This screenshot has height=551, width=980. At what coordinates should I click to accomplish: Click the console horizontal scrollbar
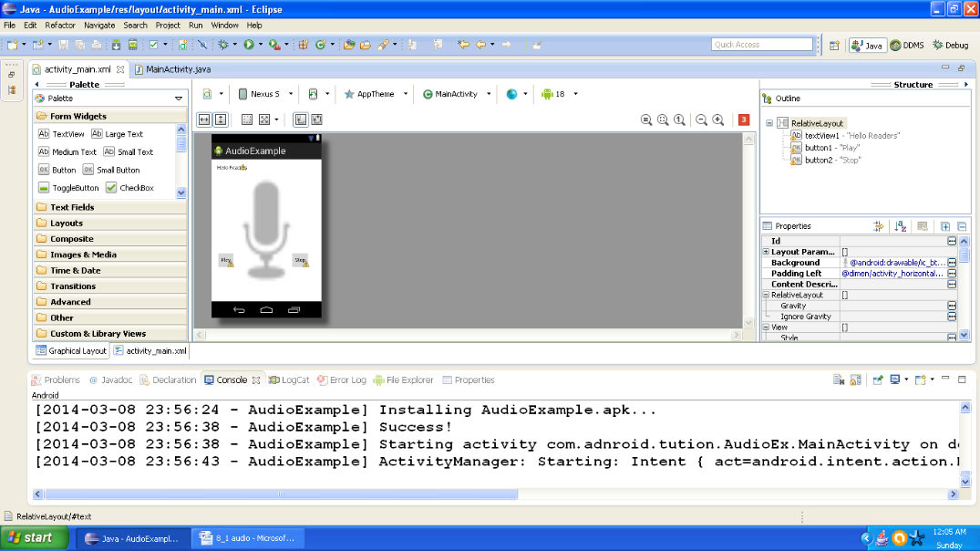pyautogui.click(x=282, y=494)
